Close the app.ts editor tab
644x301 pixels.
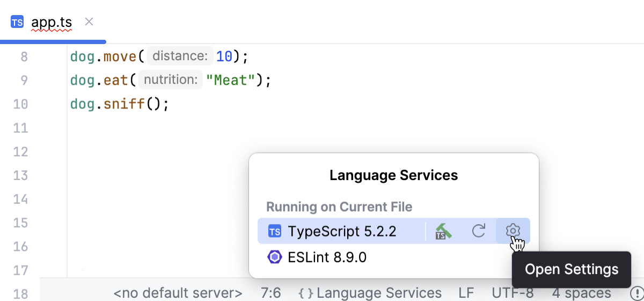pos(90,21)
